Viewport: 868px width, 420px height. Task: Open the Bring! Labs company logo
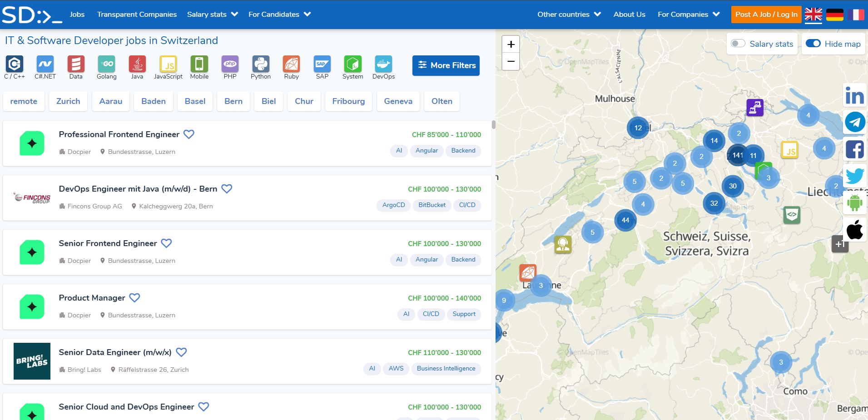pyautogui.click(x=32, y=361)
